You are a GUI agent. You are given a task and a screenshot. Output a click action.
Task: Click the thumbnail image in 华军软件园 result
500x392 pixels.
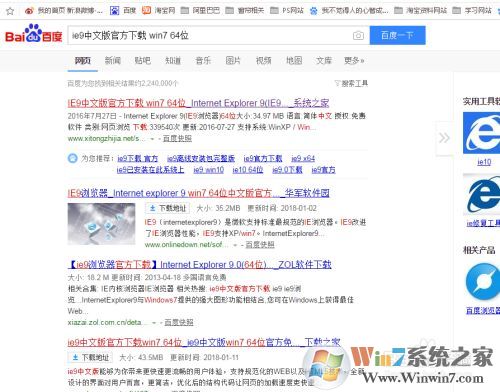tap(101, 224)
